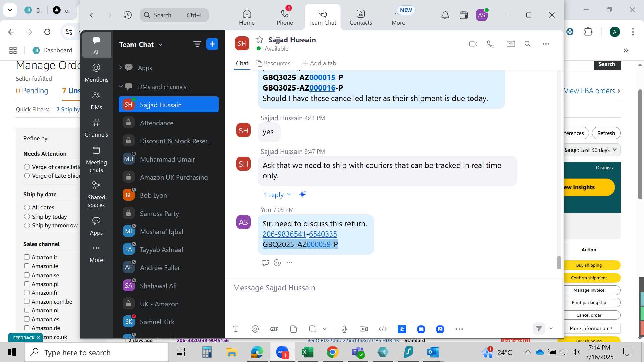Open Zoom More tab

pyautogui.click(x=398, y=17)
